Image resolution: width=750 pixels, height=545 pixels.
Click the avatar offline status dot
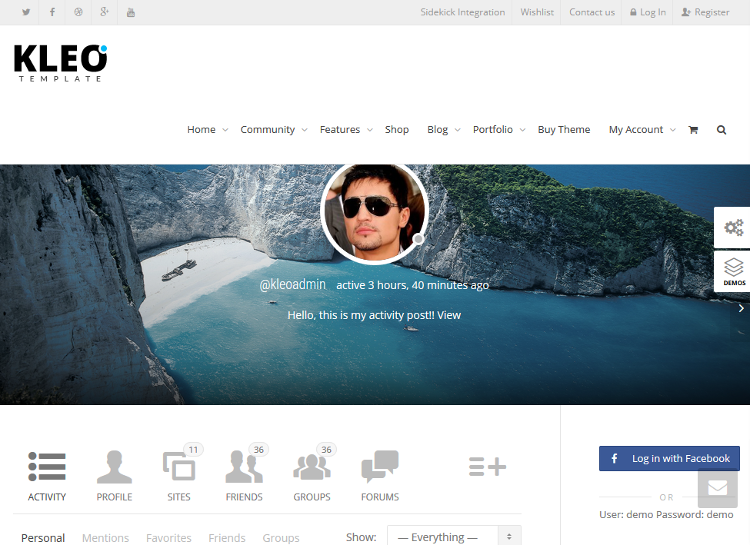(x=418, y=239)
